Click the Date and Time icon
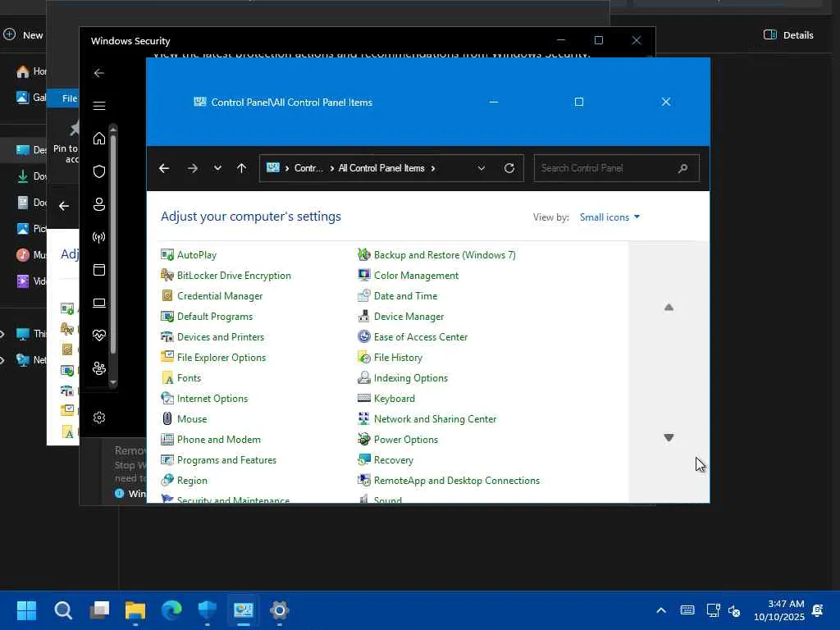Viewport: 840px width, 630px height. (363, 295)
